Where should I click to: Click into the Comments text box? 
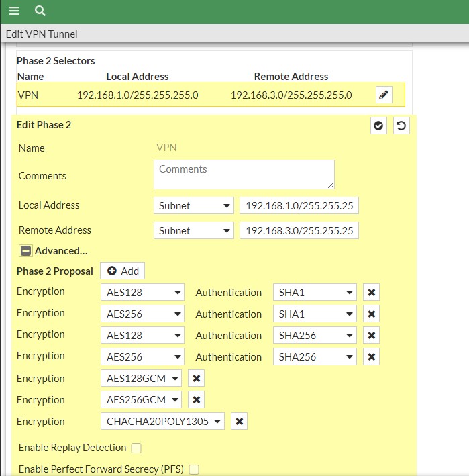coord(244,175)
